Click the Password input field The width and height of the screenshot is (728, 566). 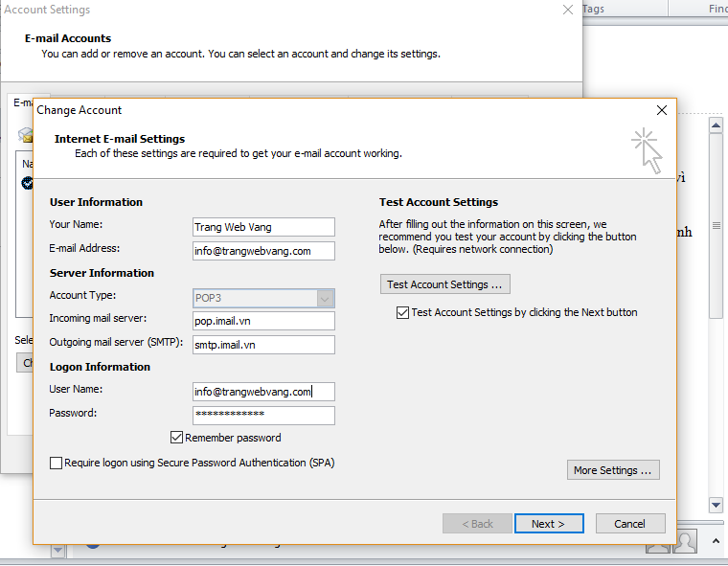point(263,415)
